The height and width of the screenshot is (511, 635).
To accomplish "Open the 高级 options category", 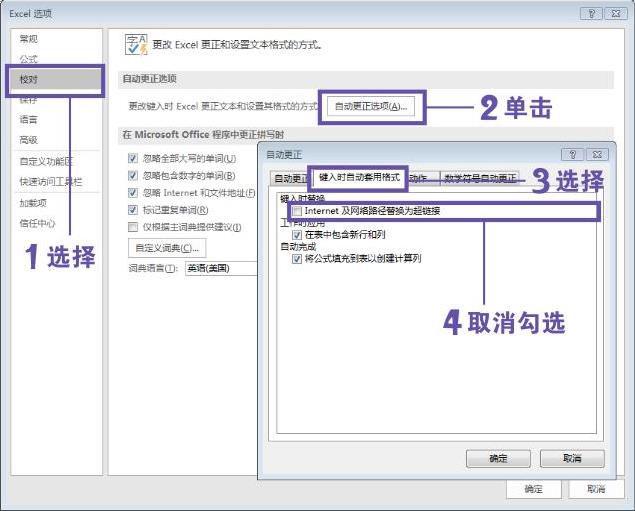I will 28,140.
